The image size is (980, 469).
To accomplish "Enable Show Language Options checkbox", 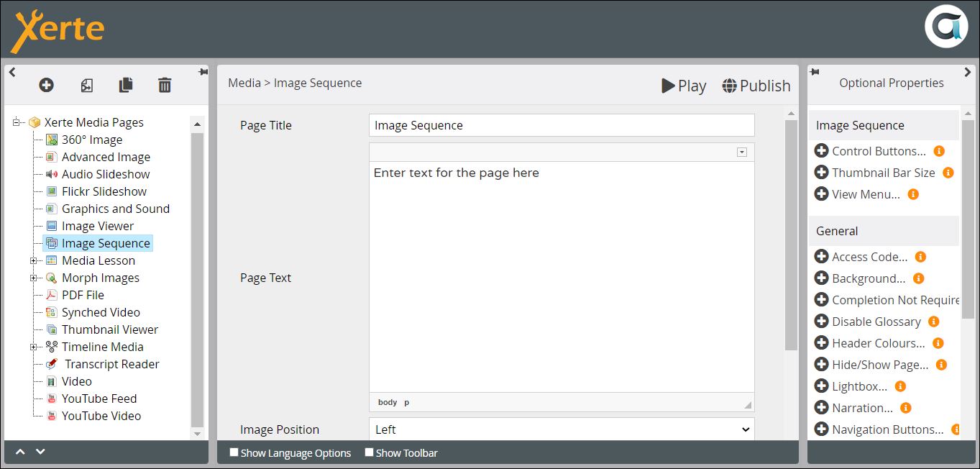I will click(234, 452).
